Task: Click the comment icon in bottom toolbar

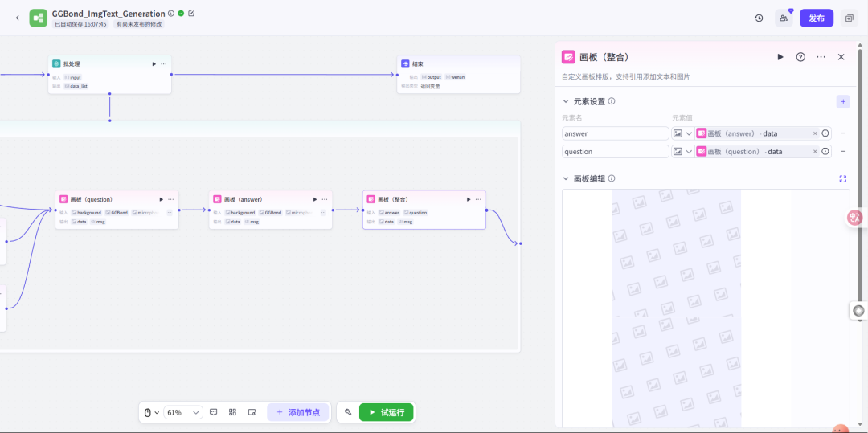Action: (214, 413)
